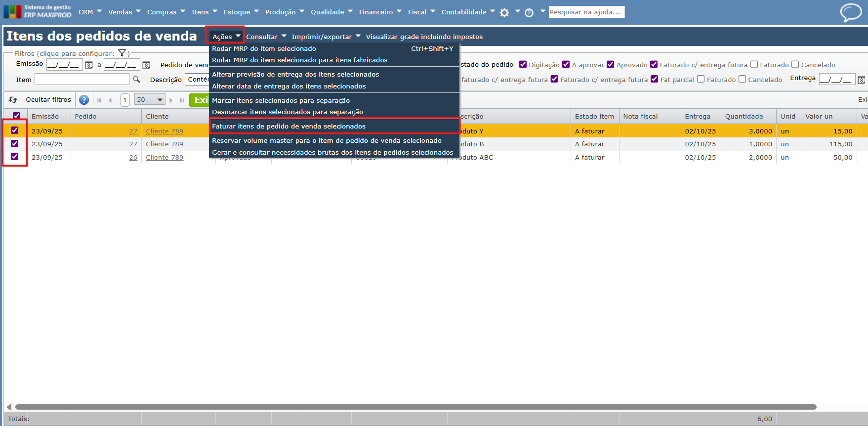Viewport: 868px width, 426px height.
Task: Open the Pedido 26 link
Action: tap(133, 157)
